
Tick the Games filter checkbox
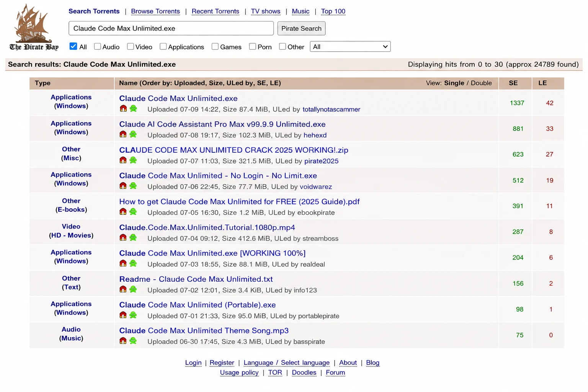(x=215, y=46)
